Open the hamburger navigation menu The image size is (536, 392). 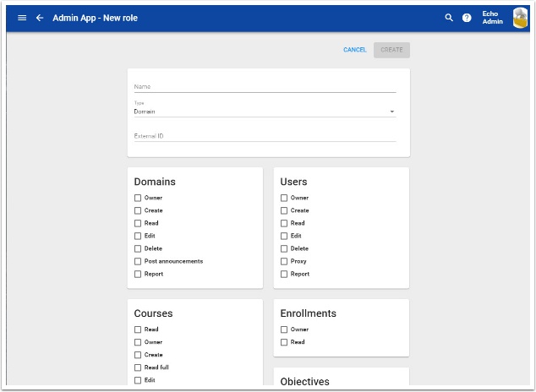pos(22,18)
